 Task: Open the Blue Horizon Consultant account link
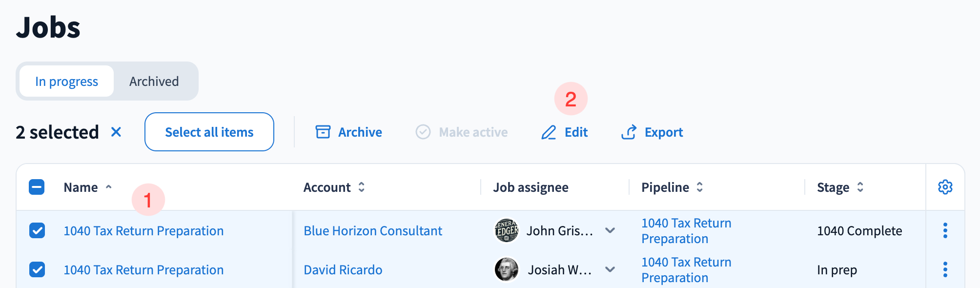point(373,231)
